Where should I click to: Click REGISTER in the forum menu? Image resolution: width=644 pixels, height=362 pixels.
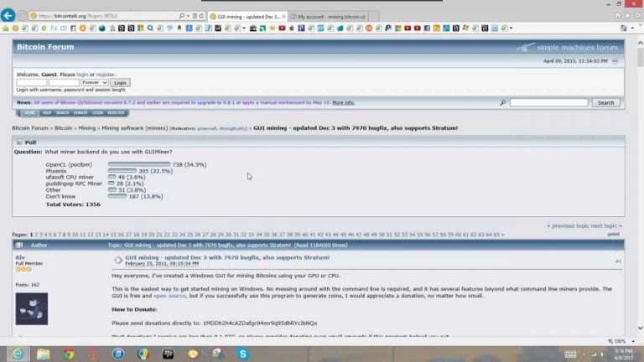point(116,113)
